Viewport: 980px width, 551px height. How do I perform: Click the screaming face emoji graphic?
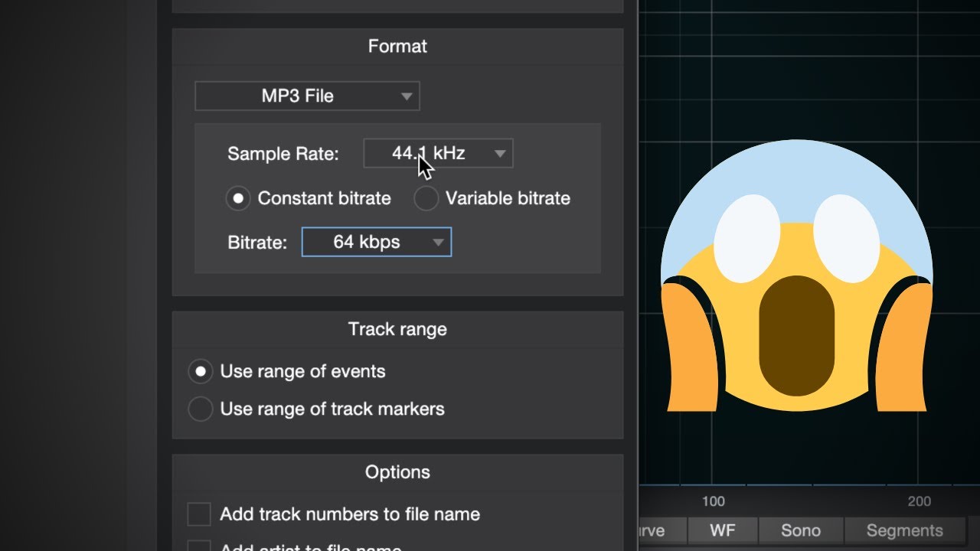[x=796, y=275]
